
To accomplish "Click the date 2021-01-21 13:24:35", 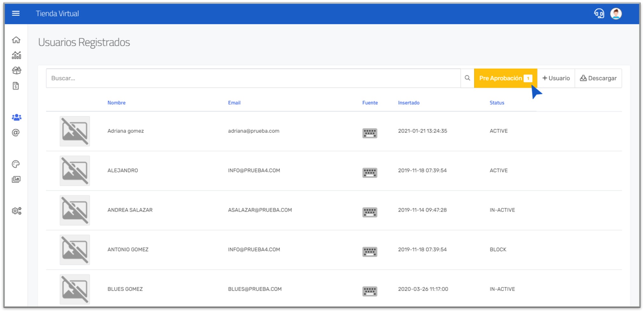I will click(423, 131).
